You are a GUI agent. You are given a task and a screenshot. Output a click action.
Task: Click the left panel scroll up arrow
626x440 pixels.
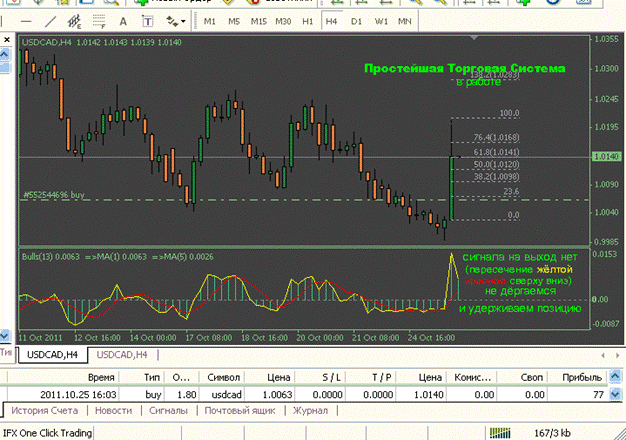(x=4, y=54)
